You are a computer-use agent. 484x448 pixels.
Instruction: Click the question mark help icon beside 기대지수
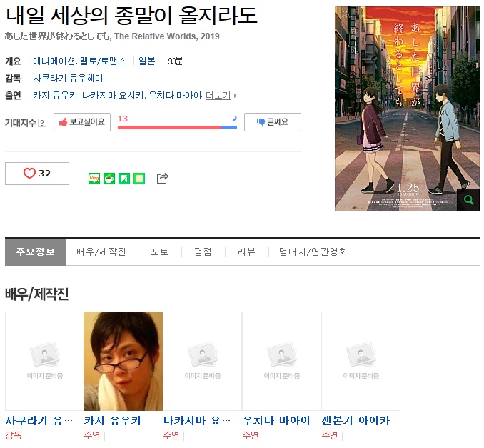tap(42, 123)
